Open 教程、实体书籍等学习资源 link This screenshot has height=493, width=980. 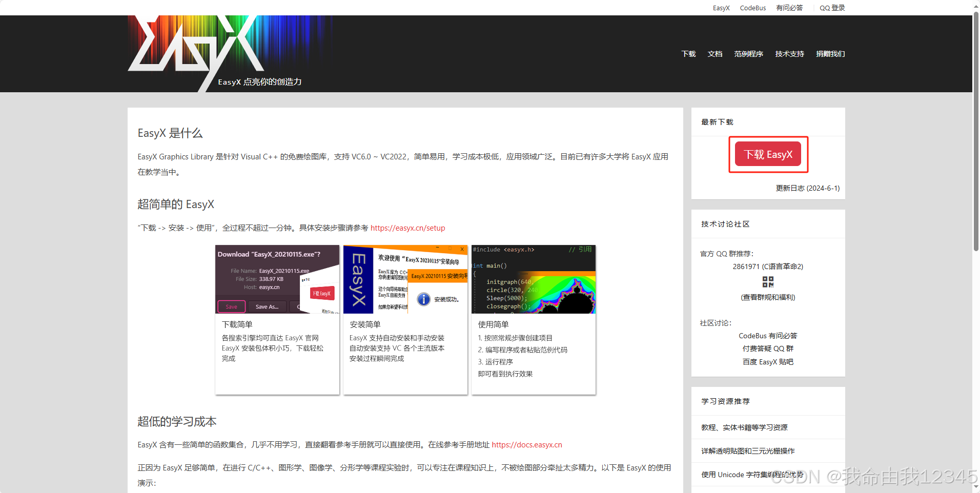[744, 427]
